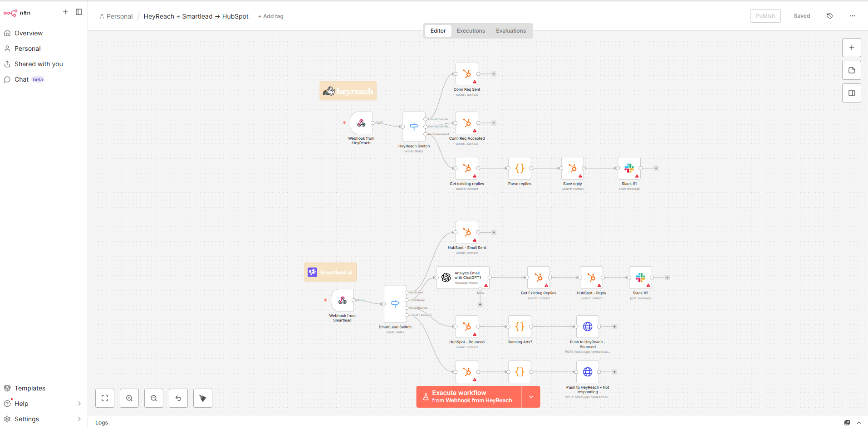Open Push to HeyReach - Not responding node

(588, 372)
